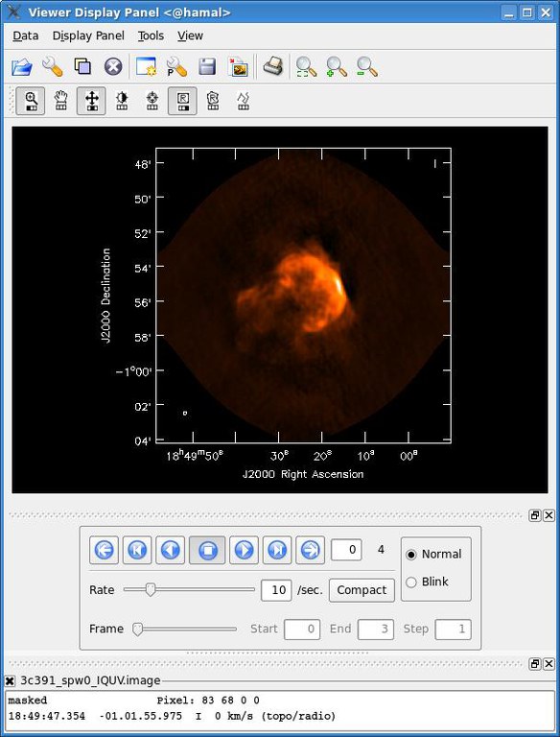Image resolution: width=560 pixels, height=737 pixels.
Task: Open the Tools menu
Action: click(151, 36)
